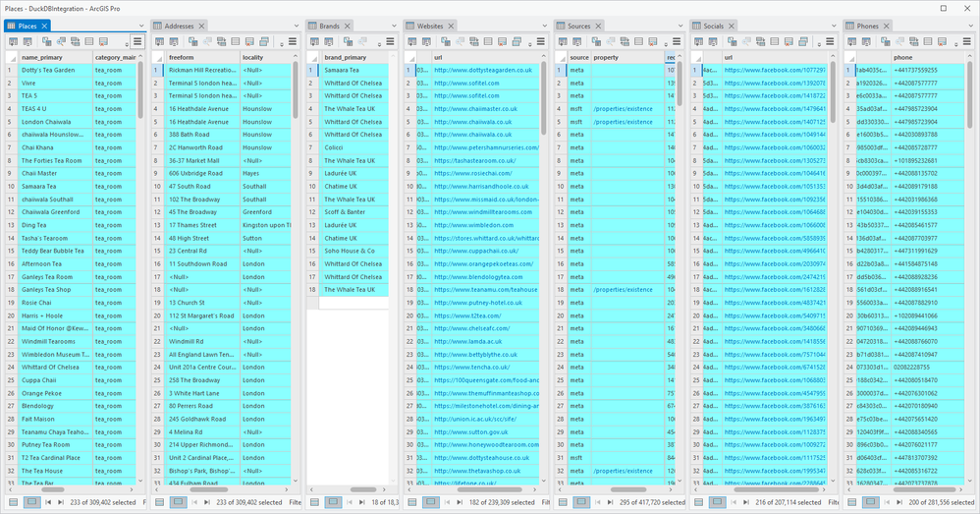Click Calculate Field icon in Places table
Viewport: 980px width, 514px height.
pyautogui.click(x=27, y=41)
